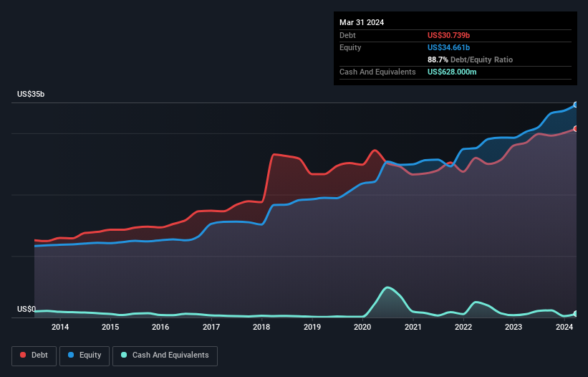Click Cash And Equivalents label in tooltip

click(x=377, y=72)
